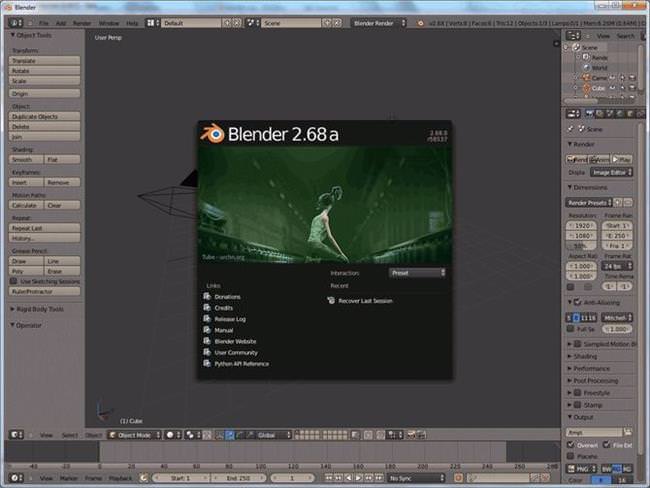Jump to the last frame
650x488 pixels.
[379, 478]
